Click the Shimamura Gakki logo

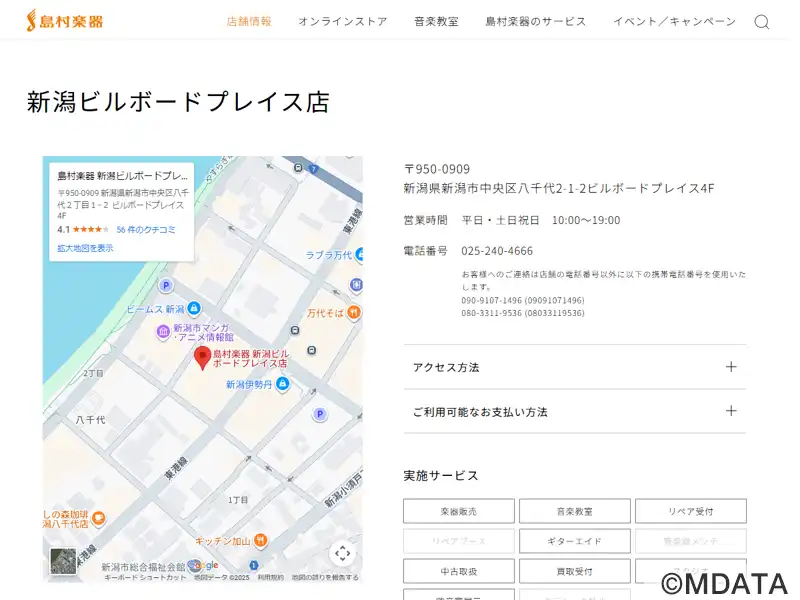(65, 20)
